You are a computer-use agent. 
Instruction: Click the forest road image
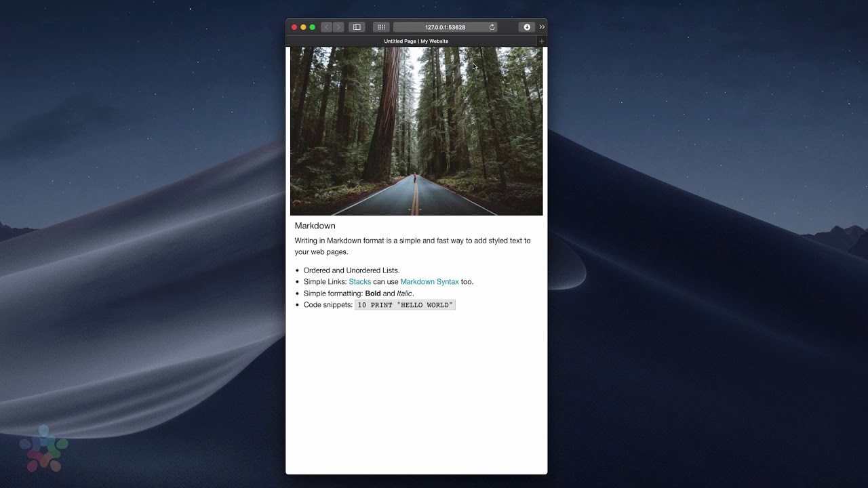416,131
